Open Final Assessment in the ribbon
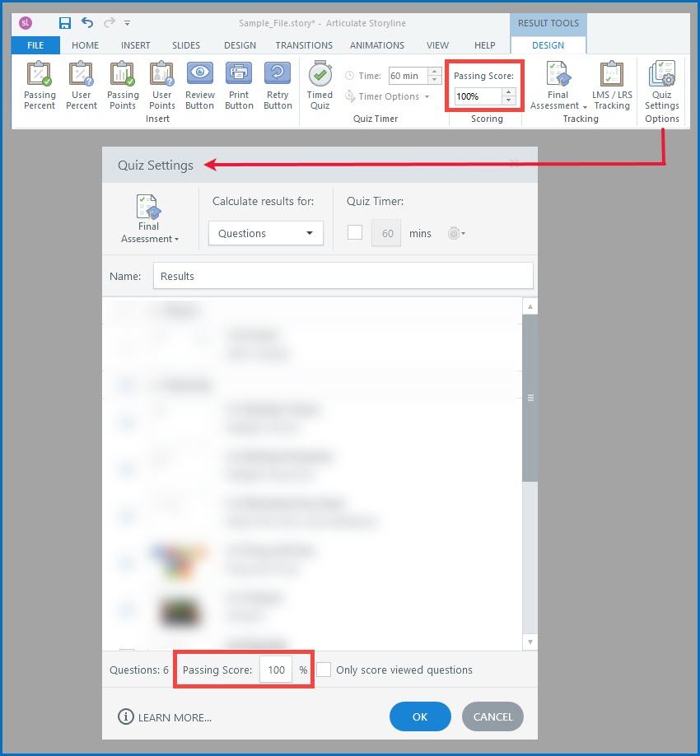The height and width of the screenshot is (756, 700). click(x=558, y=86)
